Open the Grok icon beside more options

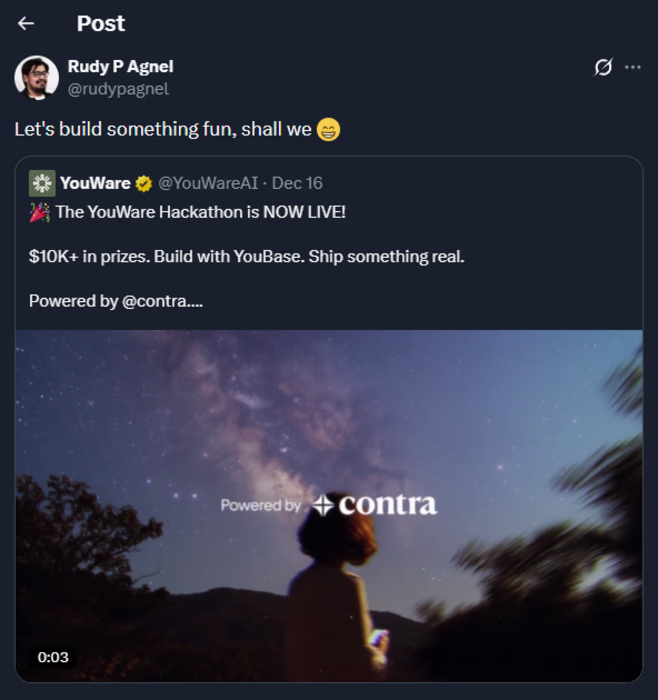pos(603,67)
